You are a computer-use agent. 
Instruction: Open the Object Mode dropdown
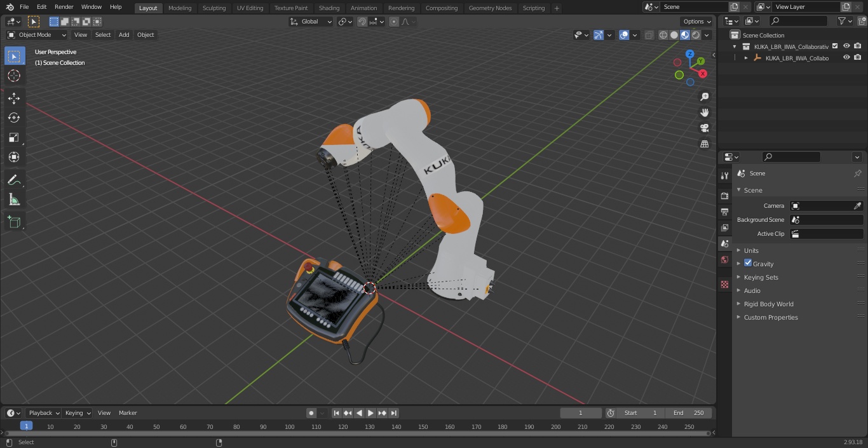[37, 35]
